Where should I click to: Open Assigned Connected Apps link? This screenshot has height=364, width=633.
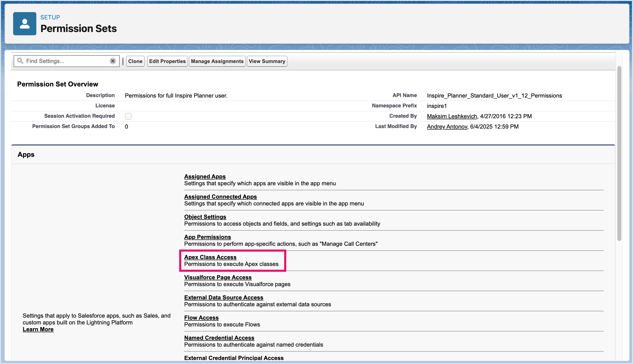(x=221, y=197)
